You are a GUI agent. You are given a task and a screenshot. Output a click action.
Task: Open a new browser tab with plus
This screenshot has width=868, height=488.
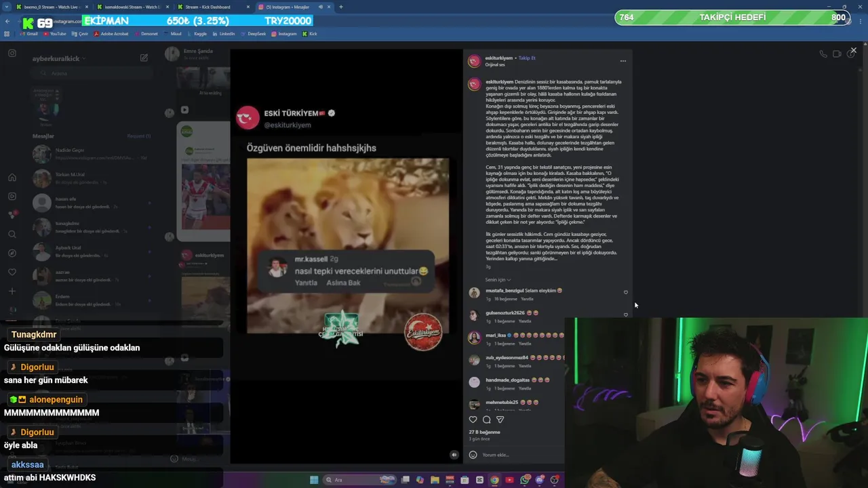(x=340, y=7)
